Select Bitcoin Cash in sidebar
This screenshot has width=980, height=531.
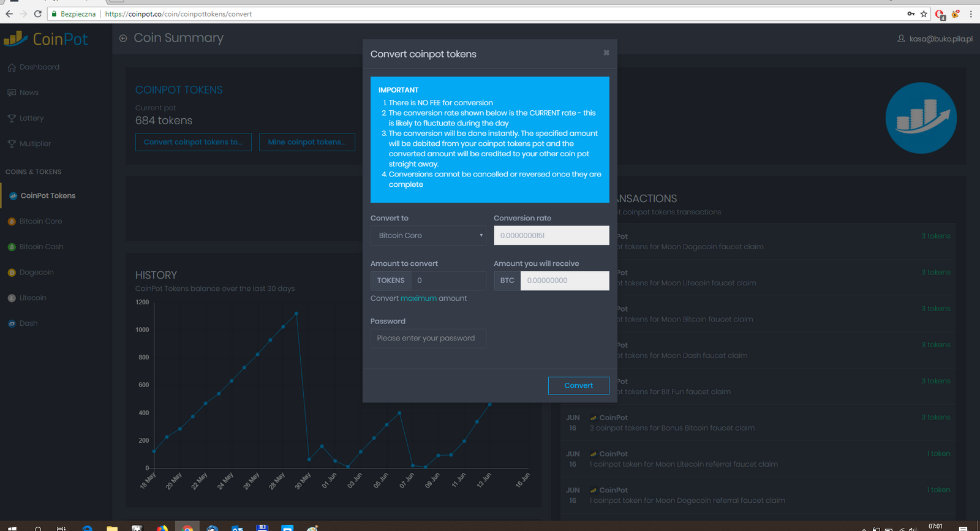click(x=41, y=247)
